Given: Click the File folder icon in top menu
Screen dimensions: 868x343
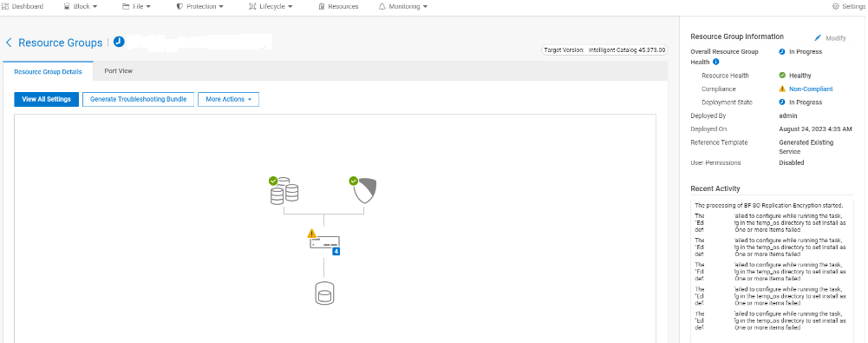Looking at the screenshot, I should [x=126, y=7].
